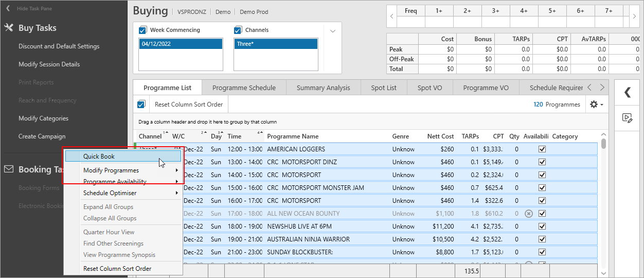
Task: Open the Programme VO tab
Action: pyautogui.click(x=486, y=88)
